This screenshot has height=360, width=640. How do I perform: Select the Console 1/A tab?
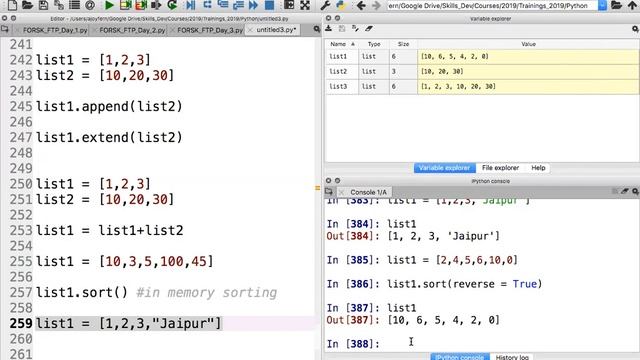[x=368, y=192]
